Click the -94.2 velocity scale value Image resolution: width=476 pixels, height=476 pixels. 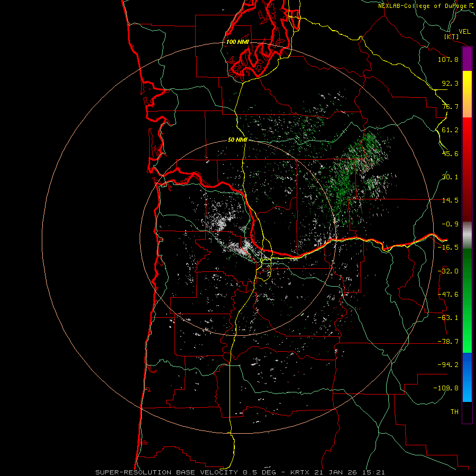(448, 364)
